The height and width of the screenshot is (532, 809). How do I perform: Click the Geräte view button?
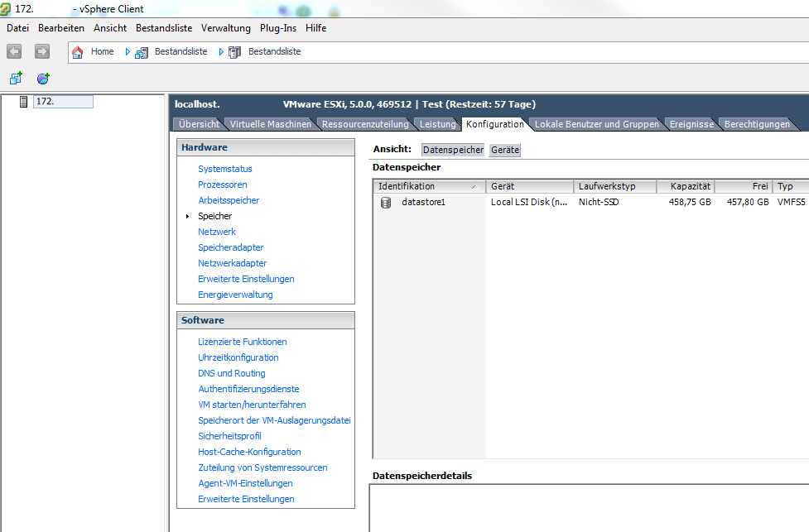[x=505, y=150]
